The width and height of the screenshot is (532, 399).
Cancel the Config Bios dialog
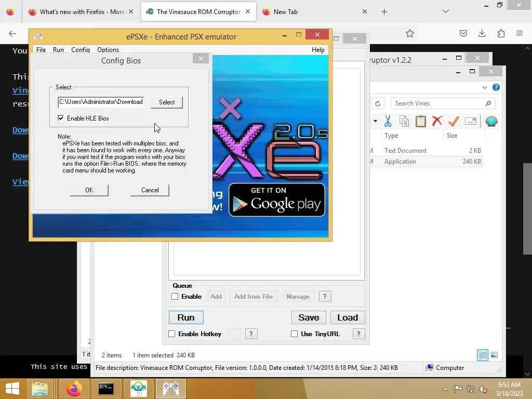(150, 190)
